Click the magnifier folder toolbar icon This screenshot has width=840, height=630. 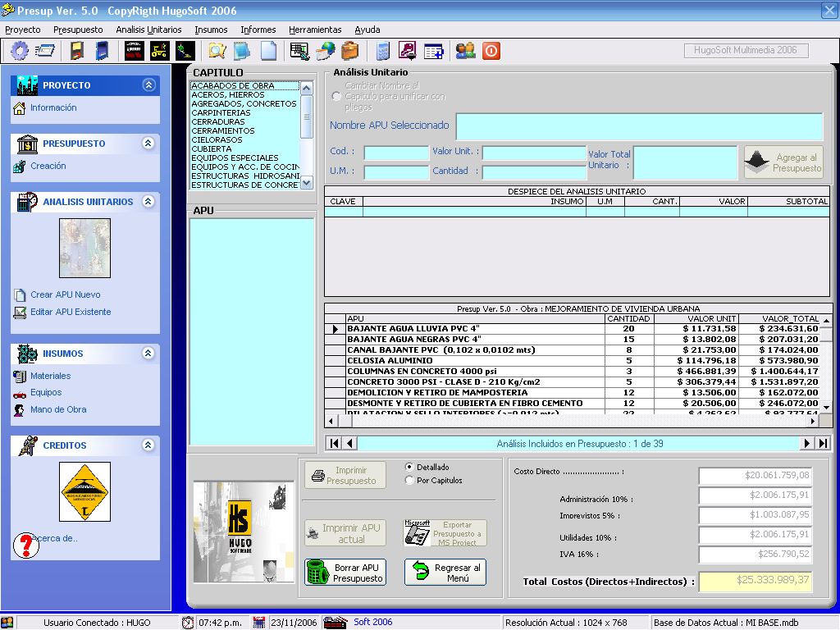(x=217, y=51)
